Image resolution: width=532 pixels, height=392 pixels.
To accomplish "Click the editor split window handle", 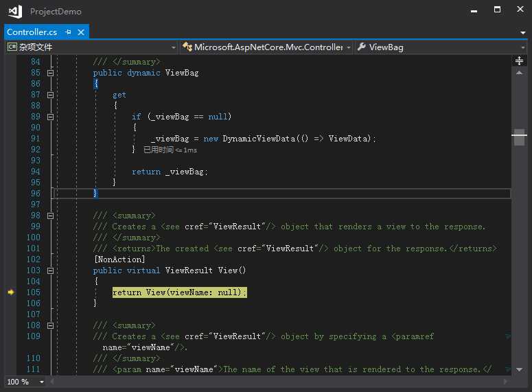I will click(x=519, y=60).
